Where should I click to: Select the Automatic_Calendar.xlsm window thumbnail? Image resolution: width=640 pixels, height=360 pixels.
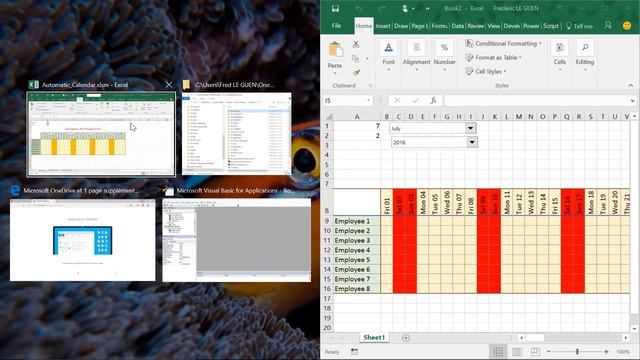pyautogui.click(x=101, y=134)
